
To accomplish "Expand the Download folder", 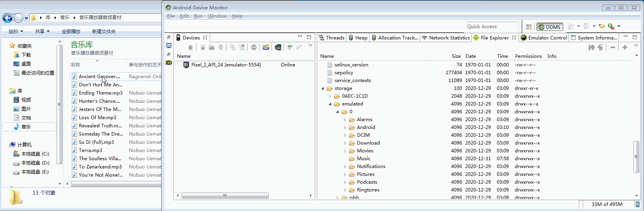I will (345, 143).
